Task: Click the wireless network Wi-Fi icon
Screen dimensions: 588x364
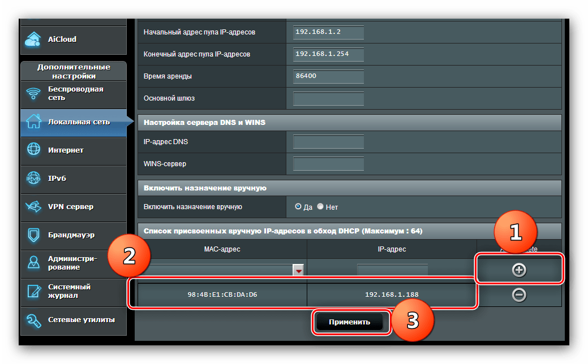Action: (x=33, y=93)
